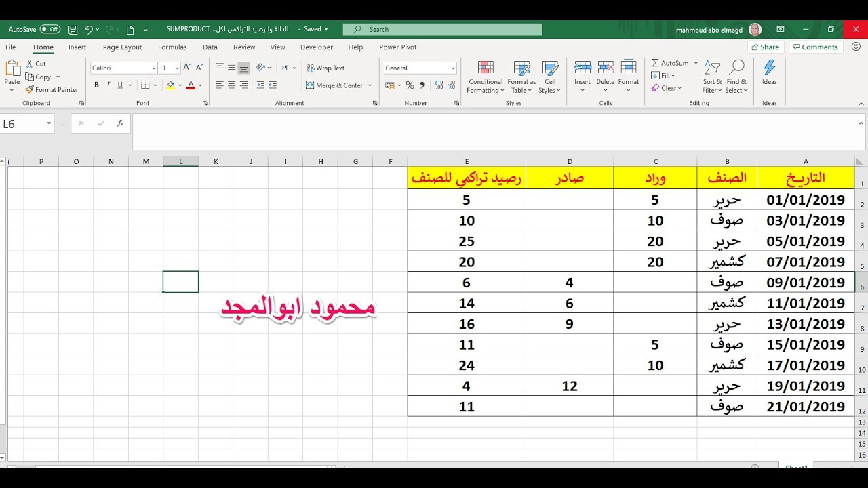This screenshot has height=488, width=868.
Task: Toggle Bold formatting
Action: (x=96, y=85)
